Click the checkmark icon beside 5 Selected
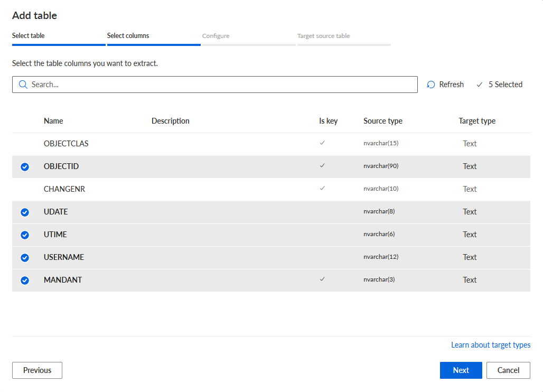Viewport: 543px width, 392px height. point(479,85)
